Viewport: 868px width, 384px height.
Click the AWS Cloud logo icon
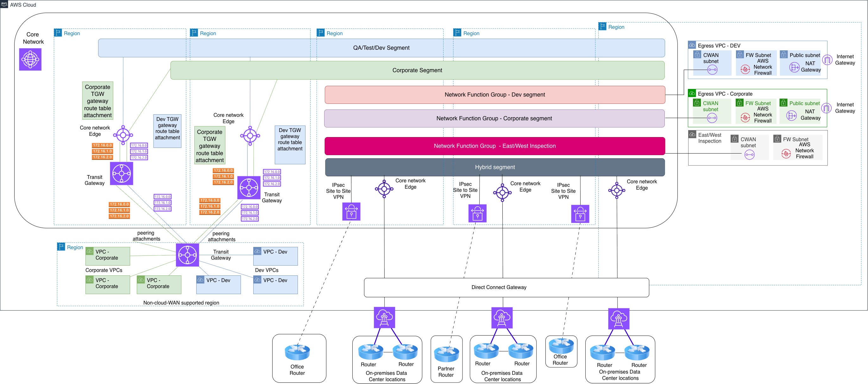click(4, 4)
